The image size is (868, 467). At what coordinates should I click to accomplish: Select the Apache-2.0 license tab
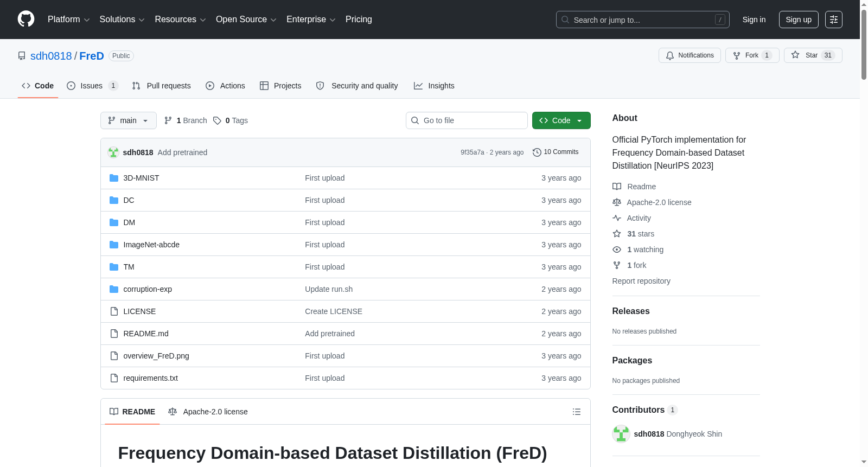click(208, 412)
